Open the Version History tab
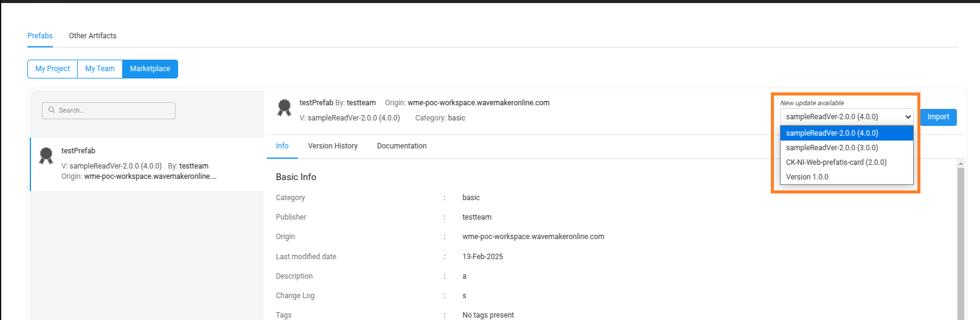This screenshot has width=980, height=320. coord(333,146)
